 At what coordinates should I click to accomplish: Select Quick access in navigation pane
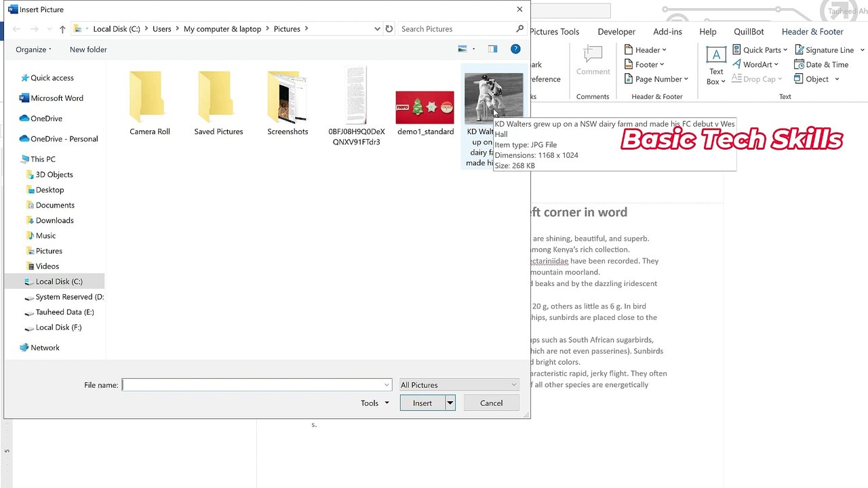52,78
